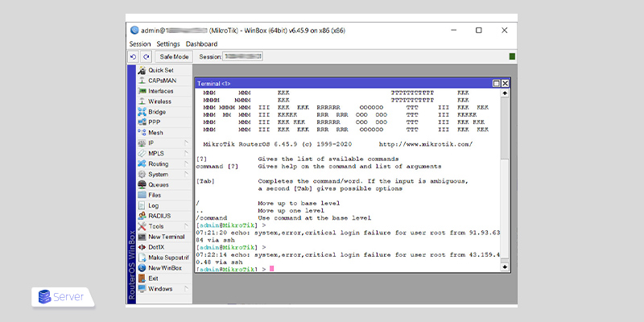Open CAPsMAN from the sidebar icon
Screen dimensions: 644x322
coord(142,80)
